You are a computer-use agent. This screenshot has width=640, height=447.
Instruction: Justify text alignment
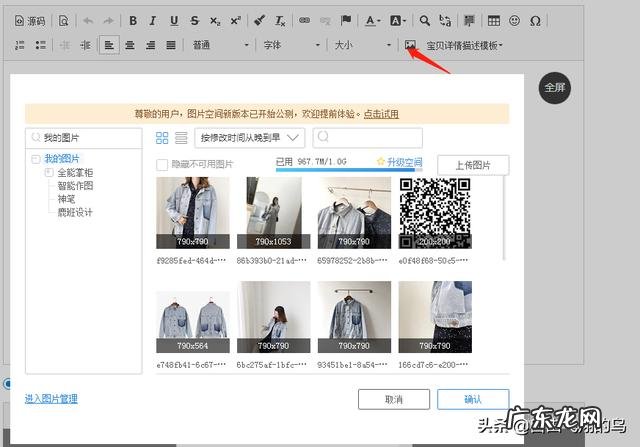tap(171, 45)
